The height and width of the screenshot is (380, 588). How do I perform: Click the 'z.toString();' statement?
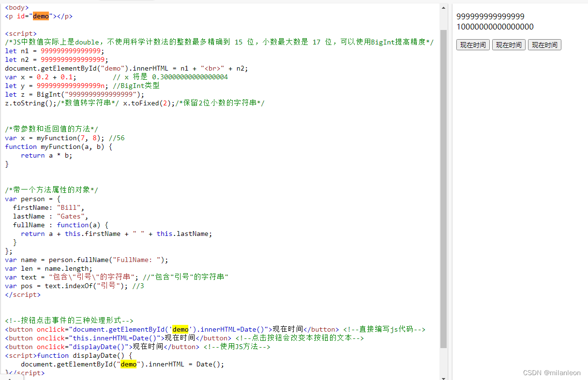(31, 103)
